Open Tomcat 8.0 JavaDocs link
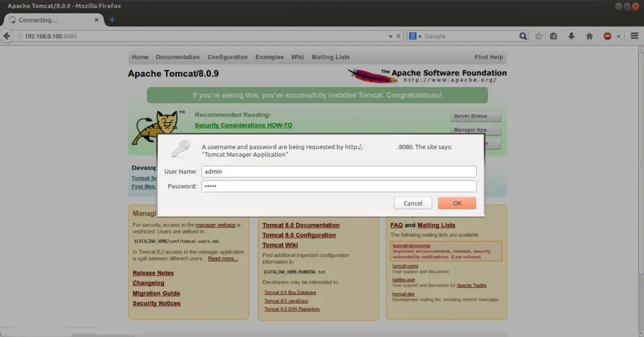Viewport: 644px width, 337px height. (286, 301)
